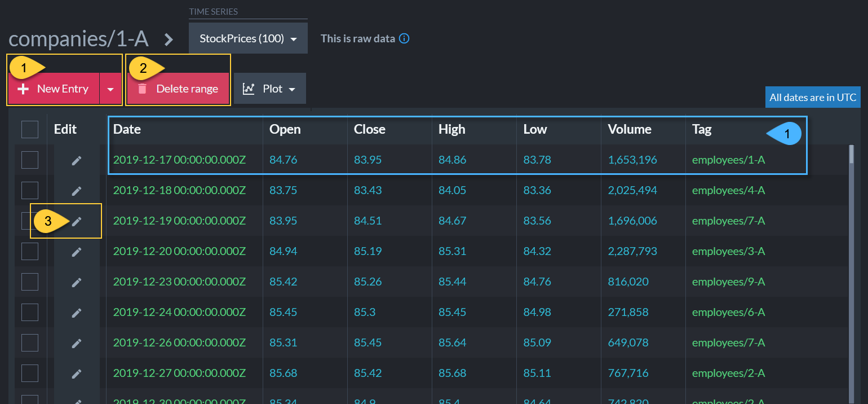Click the volume value 2,287,793
Image resolution: width=868 pixels, height=404 pixels.
(632, 251)
